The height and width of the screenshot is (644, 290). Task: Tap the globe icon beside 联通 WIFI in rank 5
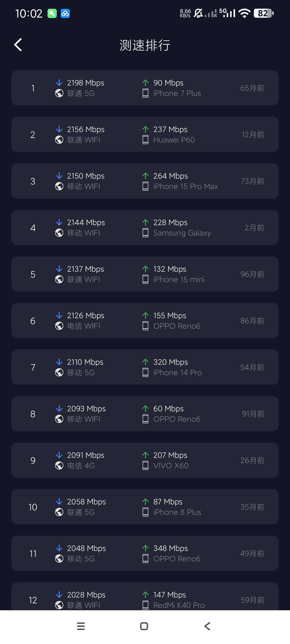(59, 279)
